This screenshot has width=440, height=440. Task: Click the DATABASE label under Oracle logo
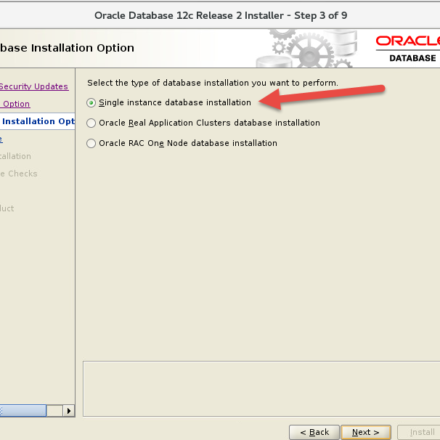coord(412,58)
